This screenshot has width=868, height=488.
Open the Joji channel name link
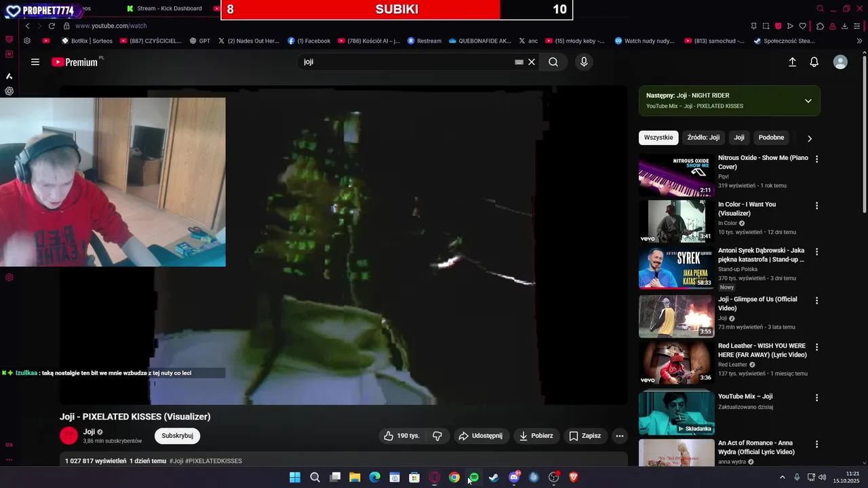[x=89, y=432]
